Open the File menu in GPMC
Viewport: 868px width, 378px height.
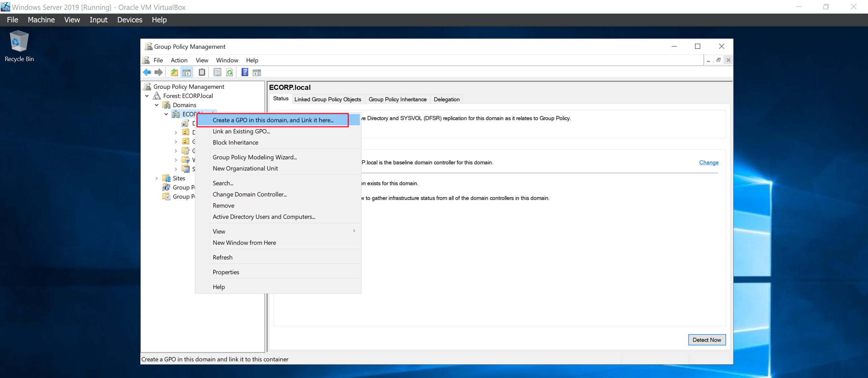coord(158,60)
